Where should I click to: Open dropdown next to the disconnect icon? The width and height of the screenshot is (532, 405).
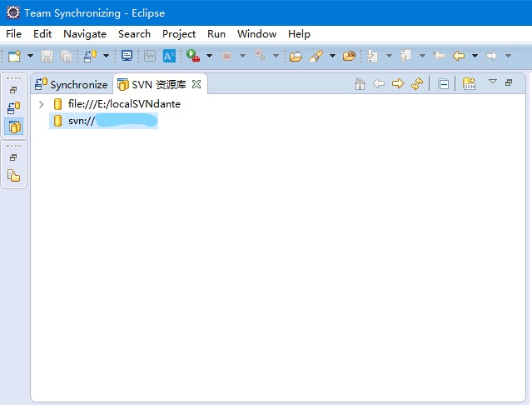click(276, 56)
